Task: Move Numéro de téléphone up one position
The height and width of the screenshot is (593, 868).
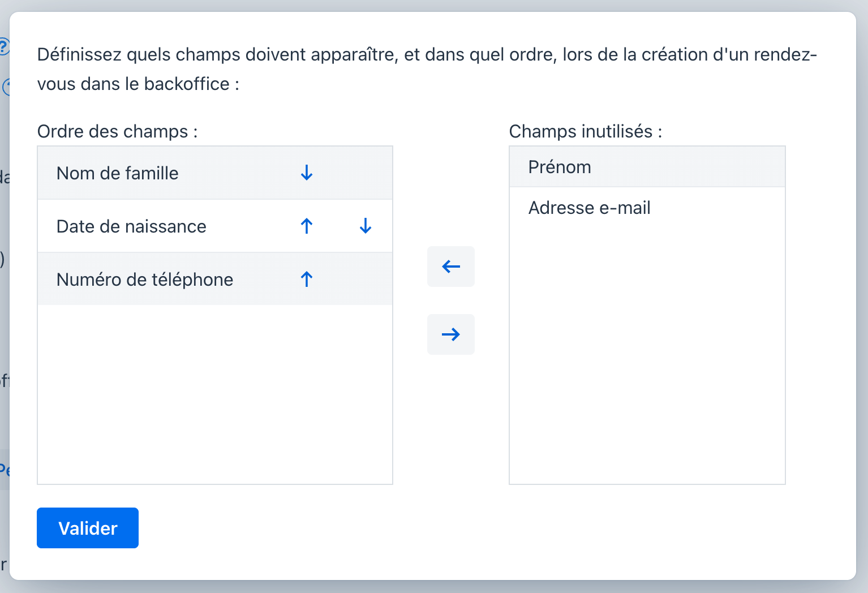Action: (307, 279)
